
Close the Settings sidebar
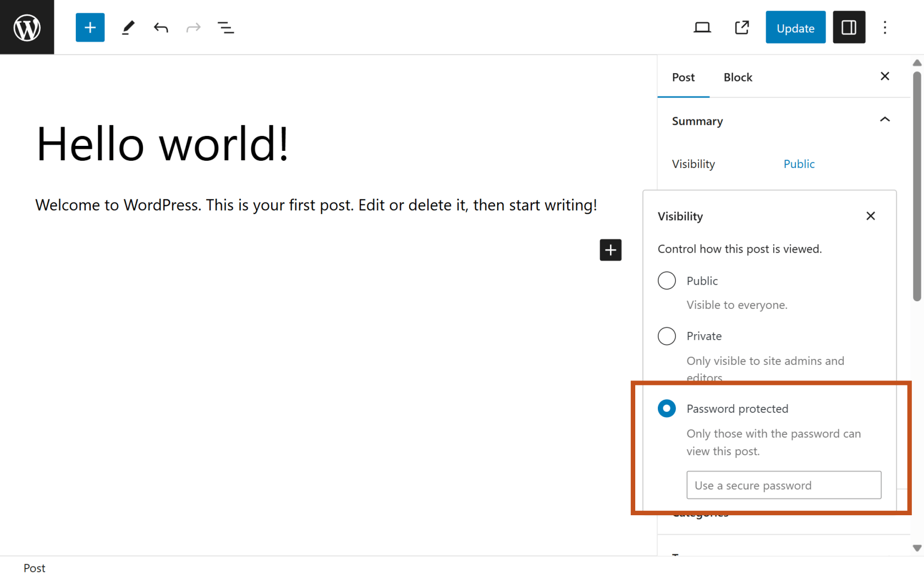885,77
